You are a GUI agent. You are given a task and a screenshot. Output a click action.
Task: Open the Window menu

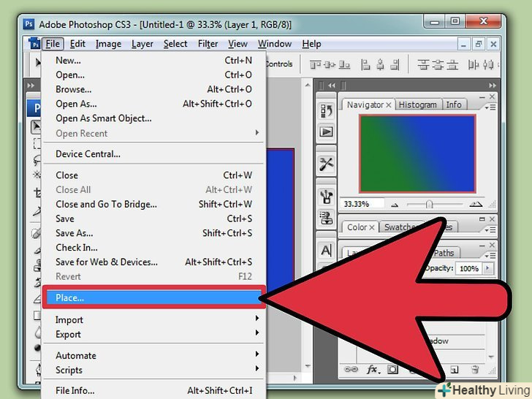coord(275,44)
